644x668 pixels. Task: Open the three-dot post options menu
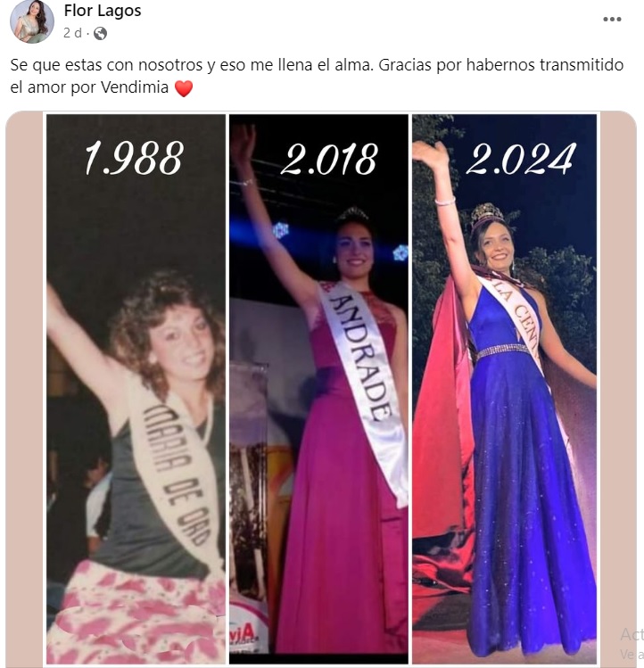tap(612, 19)
